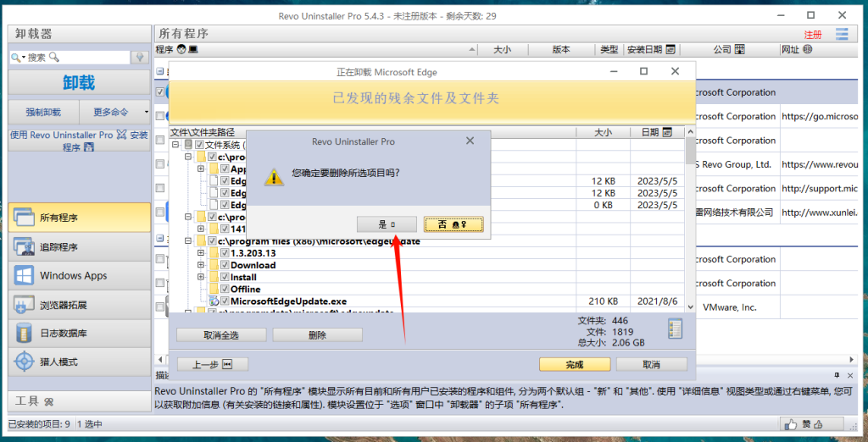The height and width of the screenshot is (442, 868).
Task: Click the building icon in 公司 header
Action: pyautogui.click(x=739, y=50)
